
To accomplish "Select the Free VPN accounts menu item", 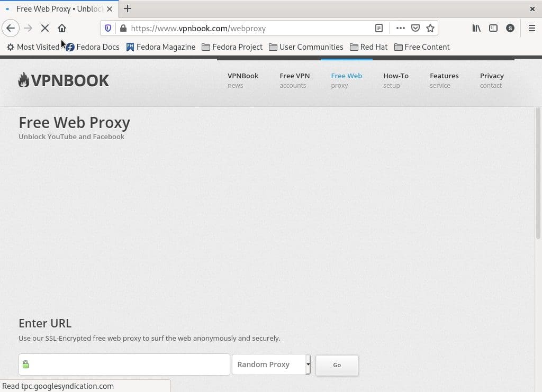I will click(294, 80).
